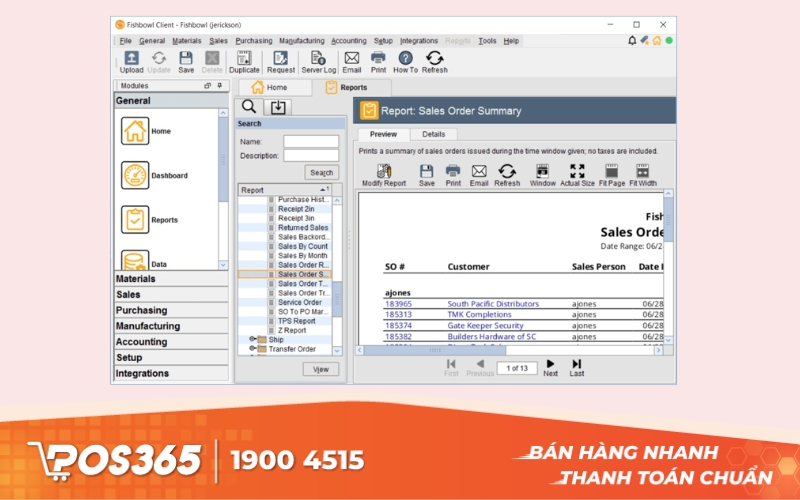800x500 pixels.
Task: Click the download arrow tab icon
Action: (x=278, y=107)
